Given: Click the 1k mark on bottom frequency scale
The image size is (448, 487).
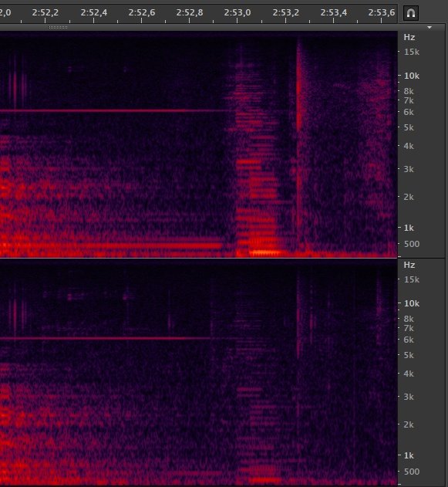Looking at the screenshot, I should click(x=409, y=455).
